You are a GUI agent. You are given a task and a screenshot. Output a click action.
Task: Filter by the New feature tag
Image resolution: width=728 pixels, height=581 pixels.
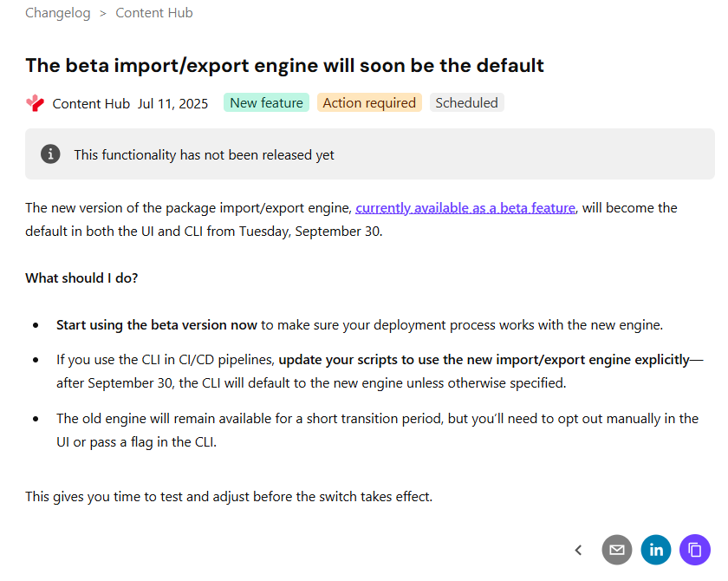click(x=266, y=103)
